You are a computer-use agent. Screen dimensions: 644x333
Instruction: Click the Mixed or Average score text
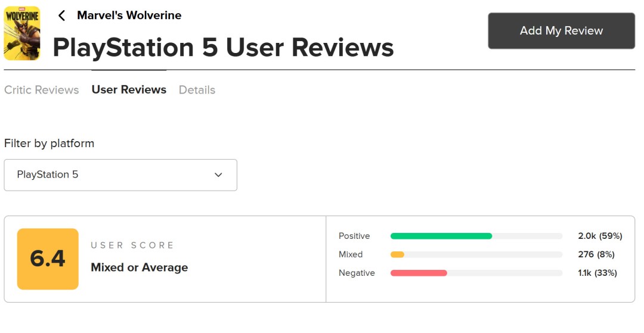point(139,267)
